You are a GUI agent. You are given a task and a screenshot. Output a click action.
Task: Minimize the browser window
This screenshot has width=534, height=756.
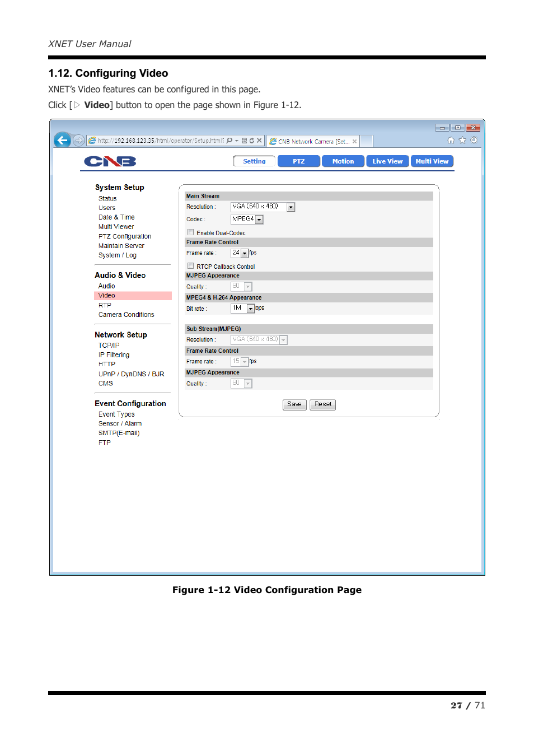coord(442,128)
